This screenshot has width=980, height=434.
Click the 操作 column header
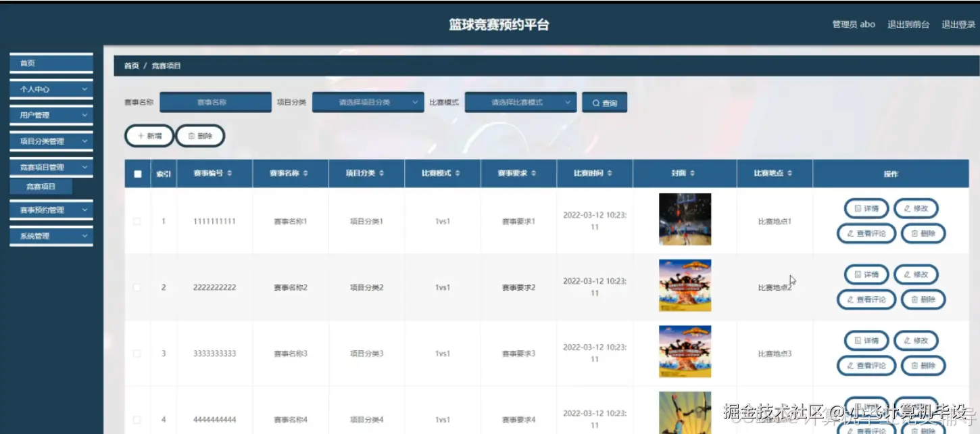click(891, 174)
